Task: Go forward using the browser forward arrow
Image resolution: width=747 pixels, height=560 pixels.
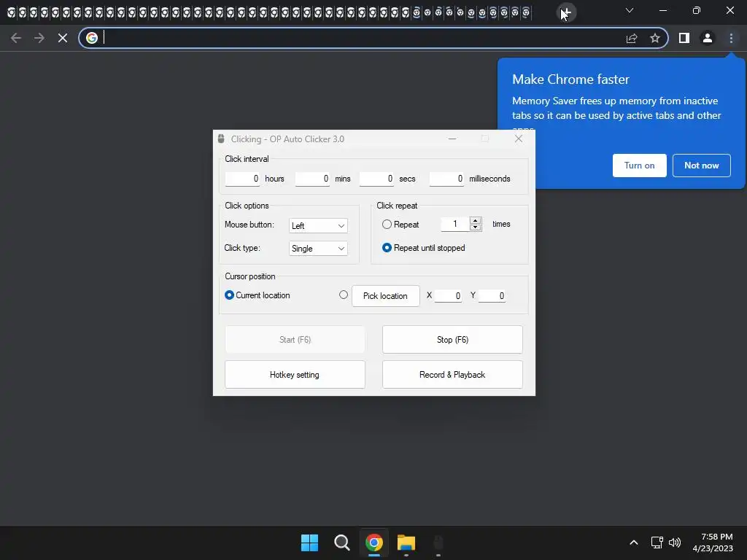Action: pyautogui.click(x=39, y=38)
